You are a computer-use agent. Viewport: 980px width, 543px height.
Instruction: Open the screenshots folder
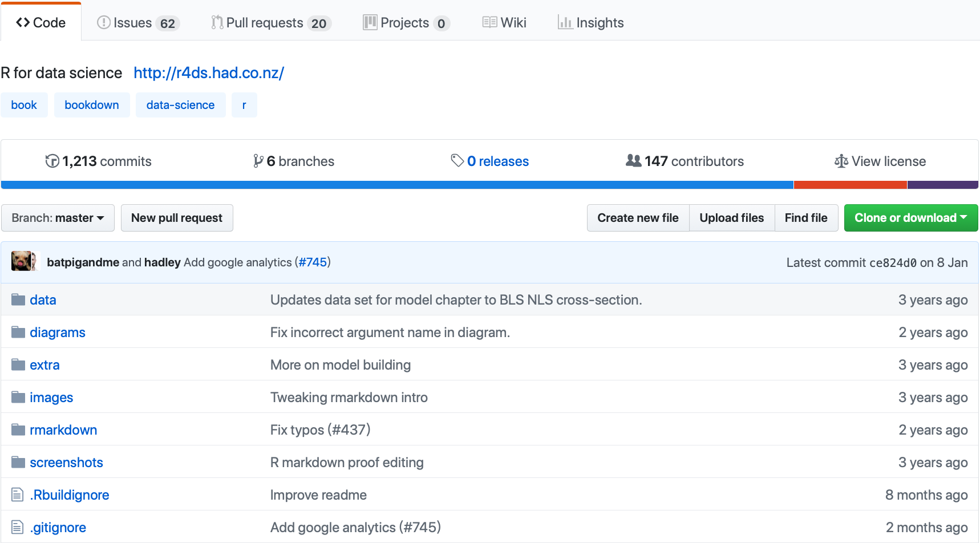click(66, 463)
